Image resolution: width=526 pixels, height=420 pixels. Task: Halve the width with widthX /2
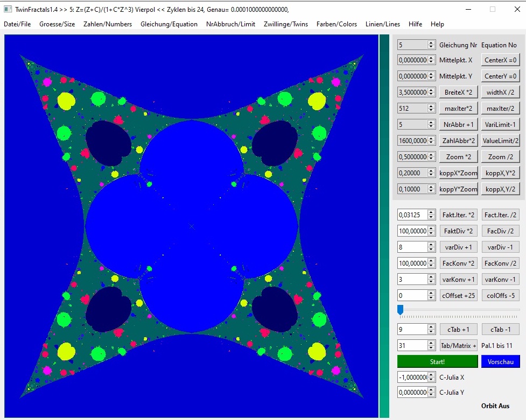501,92
